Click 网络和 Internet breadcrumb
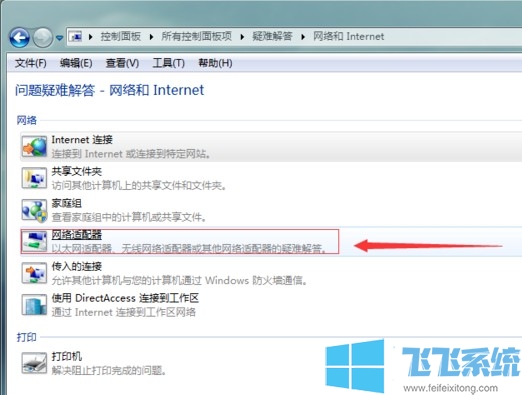The image size is (522, 395). pyautogui.click(x=349, y=36)
